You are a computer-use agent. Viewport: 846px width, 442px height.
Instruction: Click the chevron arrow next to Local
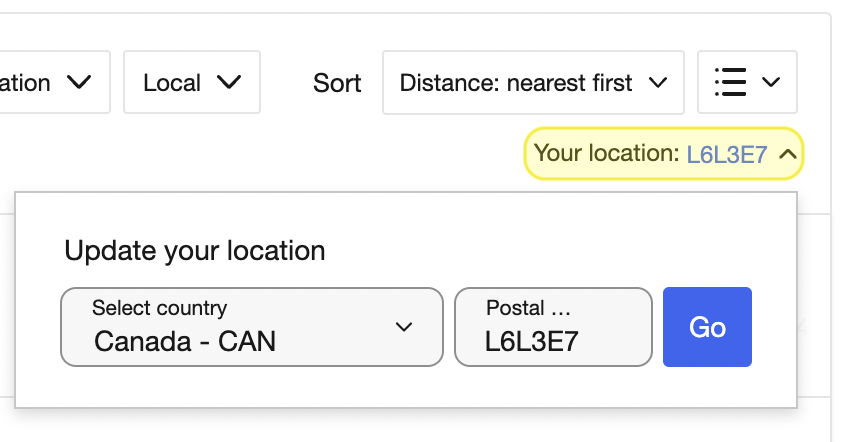tap(229, 82)
